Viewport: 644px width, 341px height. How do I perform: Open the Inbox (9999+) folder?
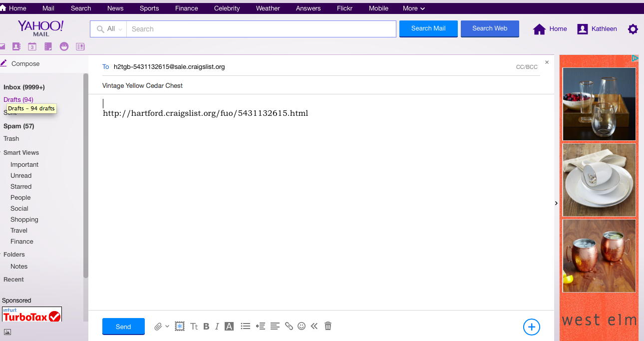tap(24, 87)
